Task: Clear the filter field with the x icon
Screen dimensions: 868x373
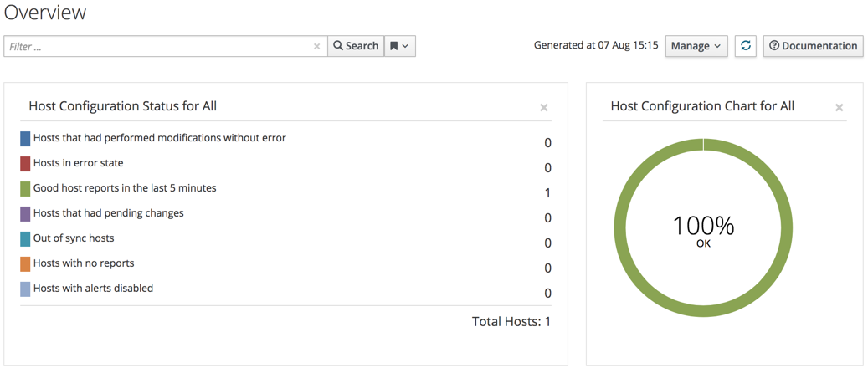Action: [x=316, y=47]
